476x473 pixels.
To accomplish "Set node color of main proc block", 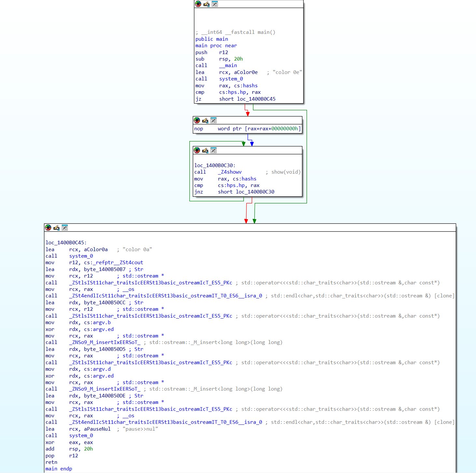I will click(198, 4).
